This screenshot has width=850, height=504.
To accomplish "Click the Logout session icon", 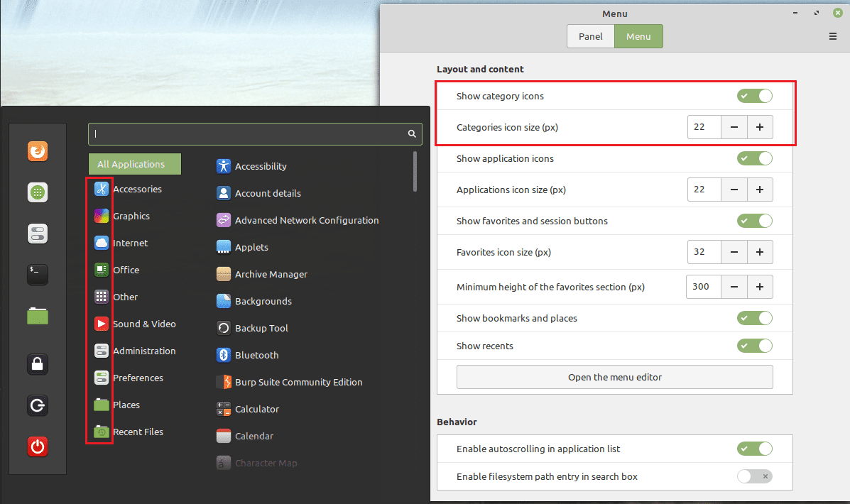I will [38, 405].
